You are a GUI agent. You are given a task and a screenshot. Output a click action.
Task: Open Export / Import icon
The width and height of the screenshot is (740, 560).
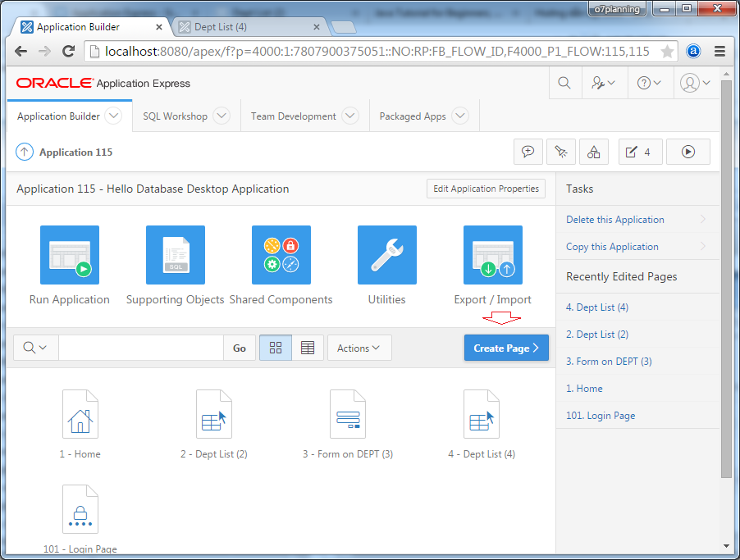click(x=493, y=255)
